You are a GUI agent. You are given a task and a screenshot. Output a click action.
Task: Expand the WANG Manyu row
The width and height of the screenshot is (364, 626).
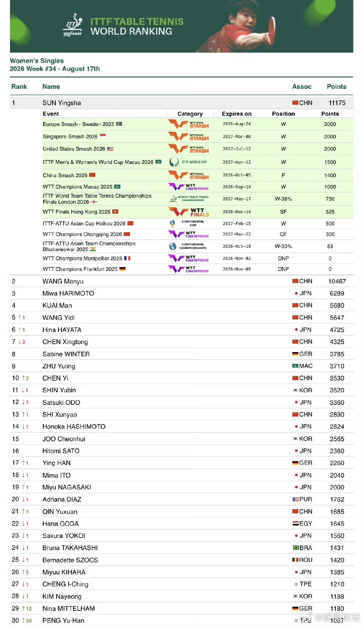pos(182,281)
